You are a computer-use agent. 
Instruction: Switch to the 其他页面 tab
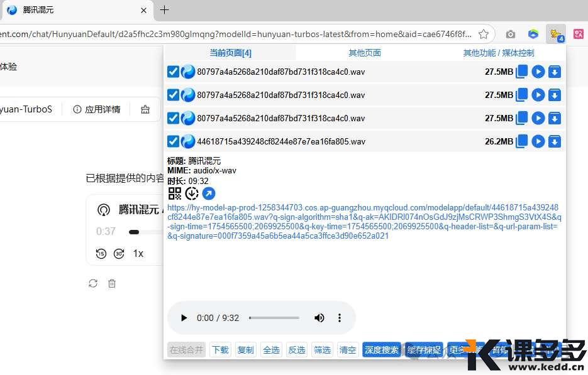click(365, 53)
